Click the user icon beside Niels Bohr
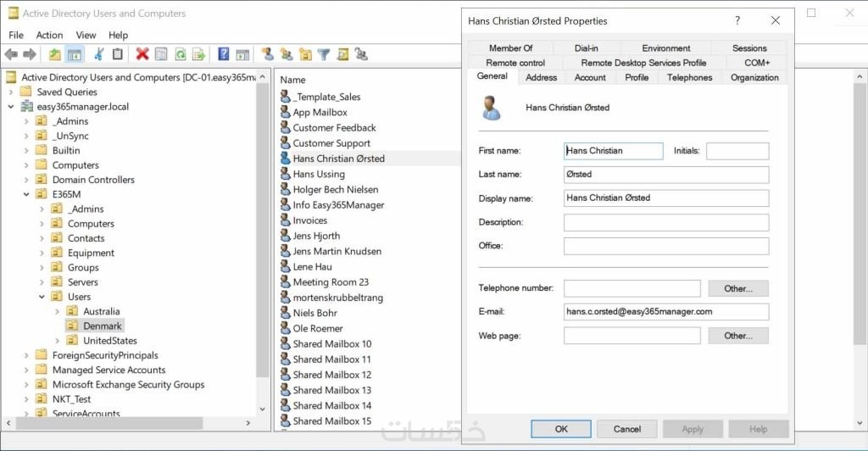Viewport: 868px width, 451px height. (x=285, y=313)
